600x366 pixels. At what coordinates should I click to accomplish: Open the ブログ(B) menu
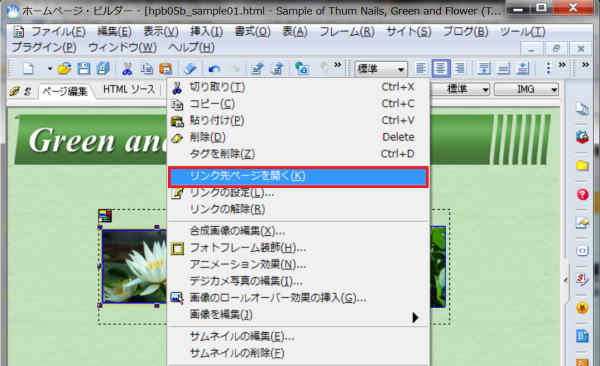click(x=465, y=31)
